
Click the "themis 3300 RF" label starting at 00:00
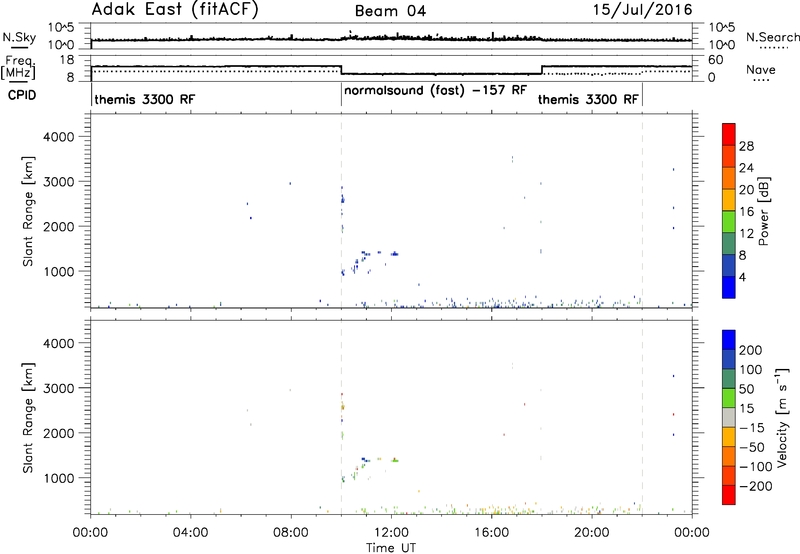144,99
